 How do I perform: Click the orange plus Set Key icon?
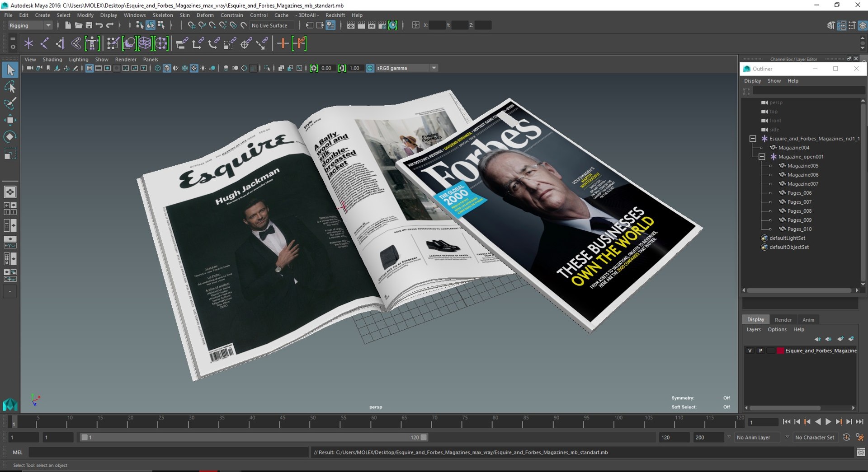[283, 43]
